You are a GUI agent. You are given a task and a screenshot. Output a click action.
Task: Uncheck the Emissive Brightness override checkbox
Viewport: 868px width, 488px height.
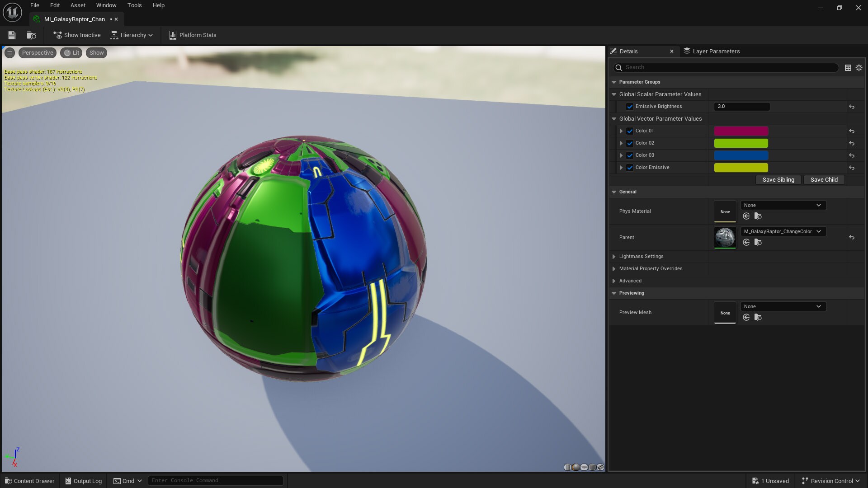[630, 107]
